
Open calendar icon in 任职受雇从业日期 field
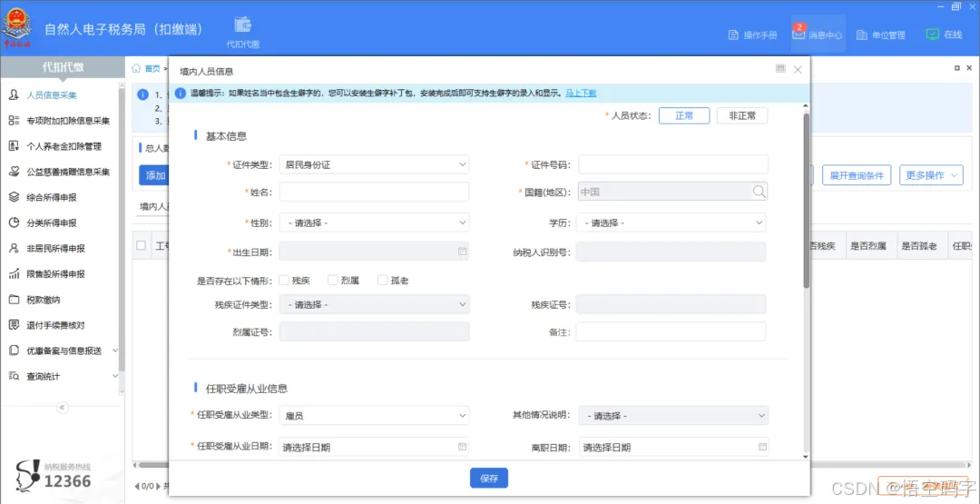click(463, 447)
